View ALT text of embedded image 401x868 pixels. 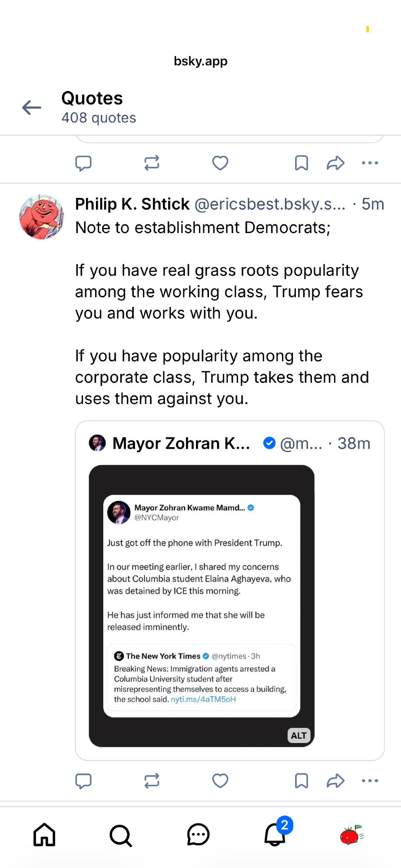point(299,736)
